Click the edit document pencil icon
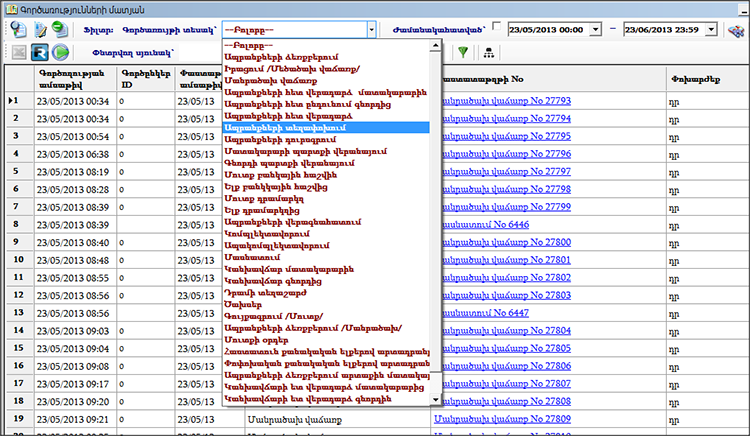This screenshot has width=750, height=436. tap(40, 30)
